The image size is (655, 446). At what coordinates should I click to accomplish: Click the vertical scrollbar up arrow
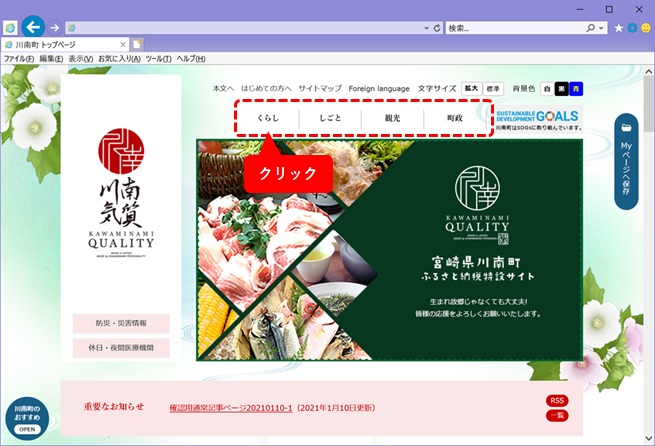coord(649,71)
